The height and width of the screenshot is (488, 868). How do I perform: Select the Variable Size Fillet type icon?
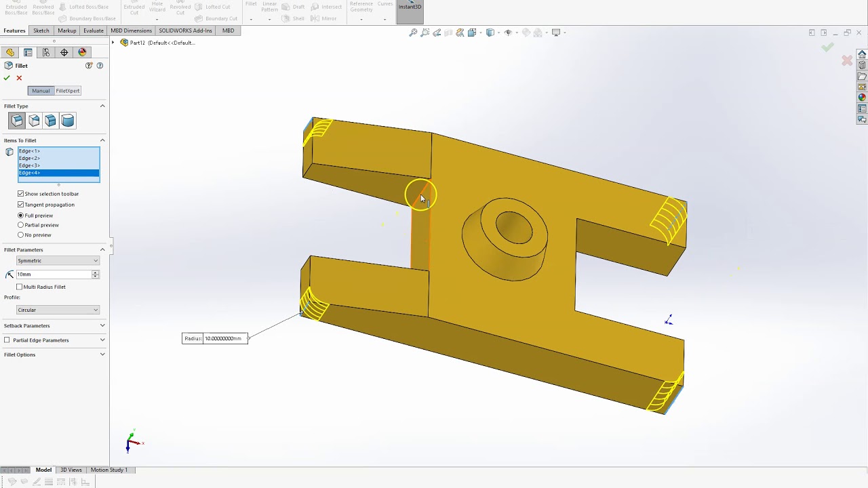(34, 121)
